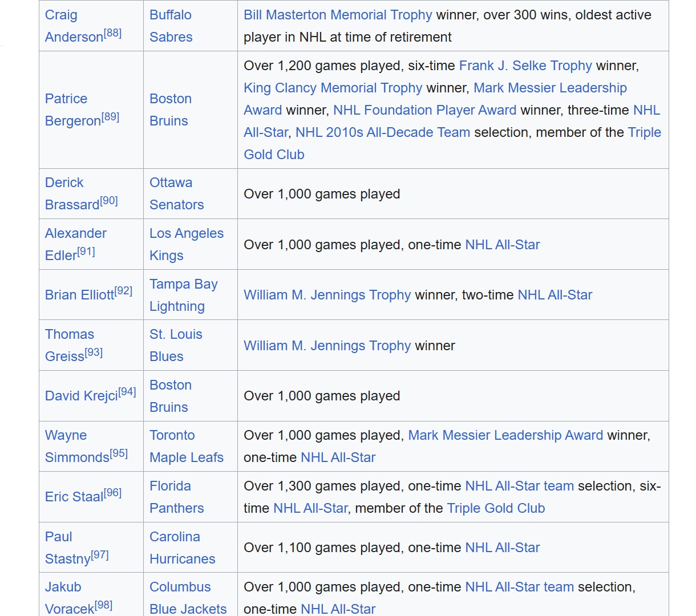Open citation 92 next to Elliott
Viewport: 696px width, 616px height.
tap(123, 291)
